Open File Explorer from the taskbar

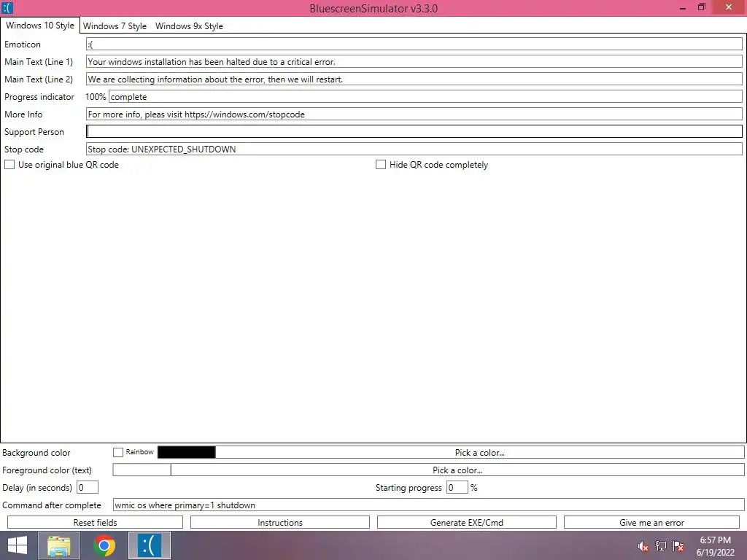[x=59, y=545]
